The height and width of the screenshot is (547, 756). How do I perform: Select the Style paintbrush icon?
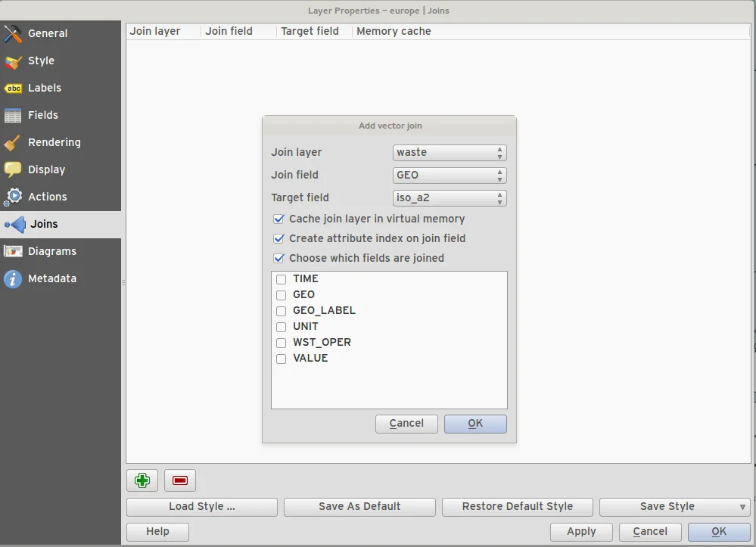point(13,61)
